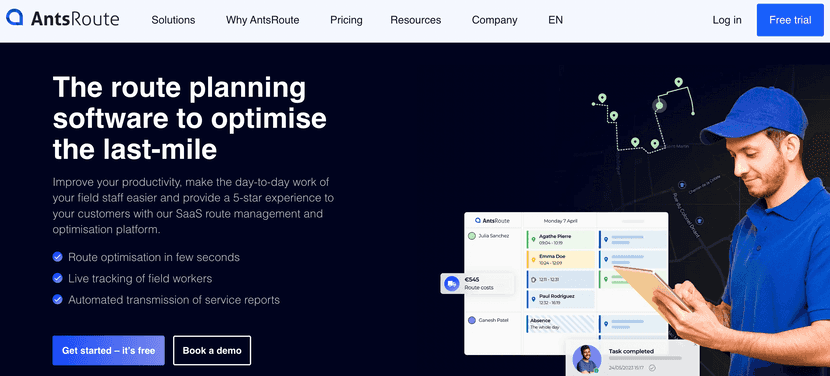Click the blue truck Route costs icon
The width and height of the screenshot is (830, 376).
452,283
